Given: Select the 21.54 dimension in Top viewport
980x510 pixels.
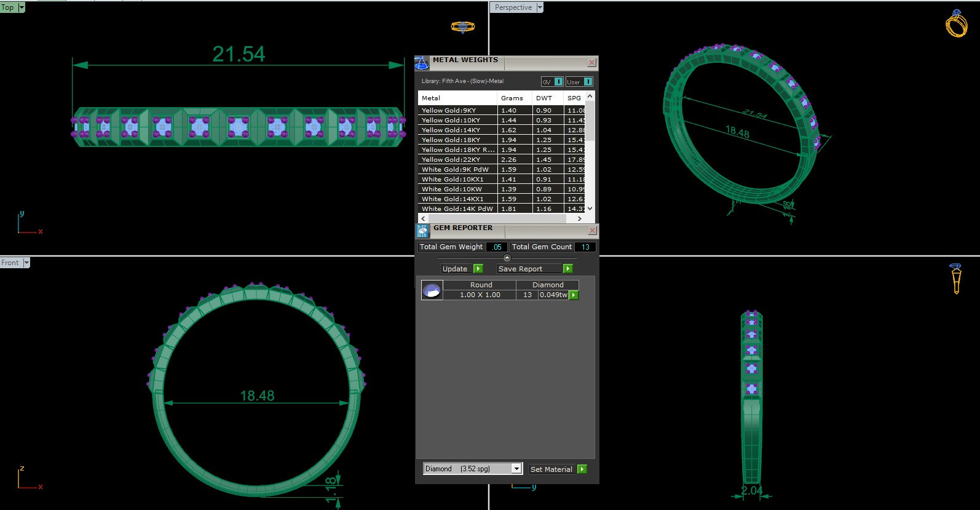Looking at the screenshot, I should pos(239,54).
